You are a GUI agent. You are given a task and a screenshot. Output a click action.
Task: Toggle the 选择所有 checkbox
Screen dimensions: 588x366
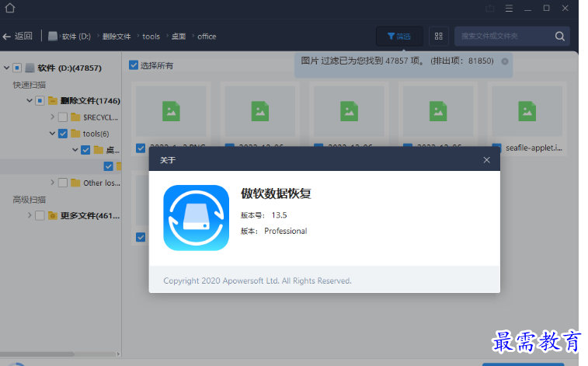[133, 65]
